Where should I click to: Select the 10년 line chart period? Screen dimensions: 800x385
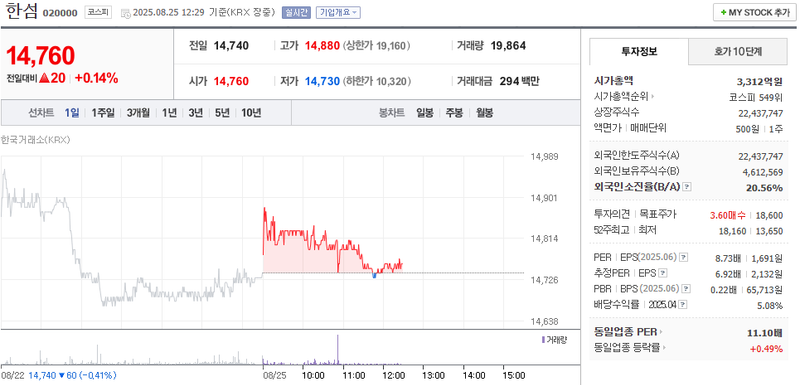point(251,113)
